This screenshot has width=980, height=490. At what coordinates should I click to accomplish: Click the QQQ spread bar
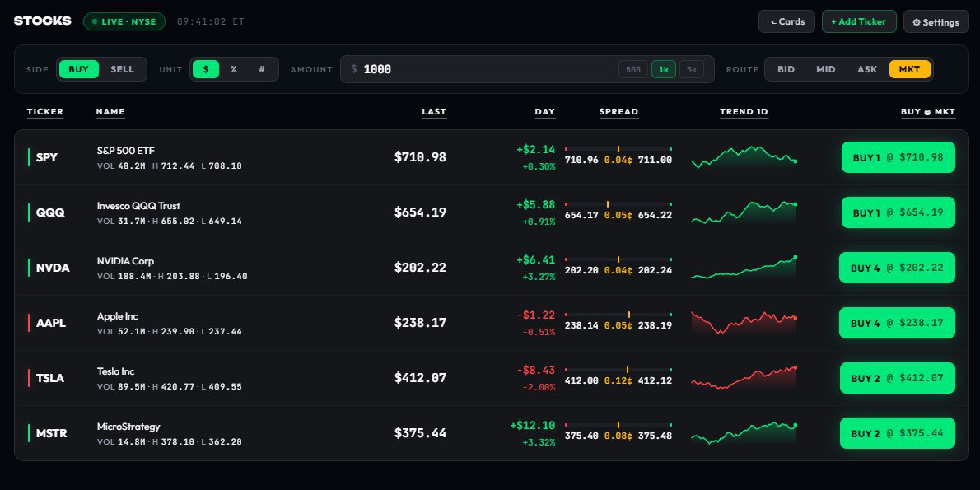pos(618,203)
